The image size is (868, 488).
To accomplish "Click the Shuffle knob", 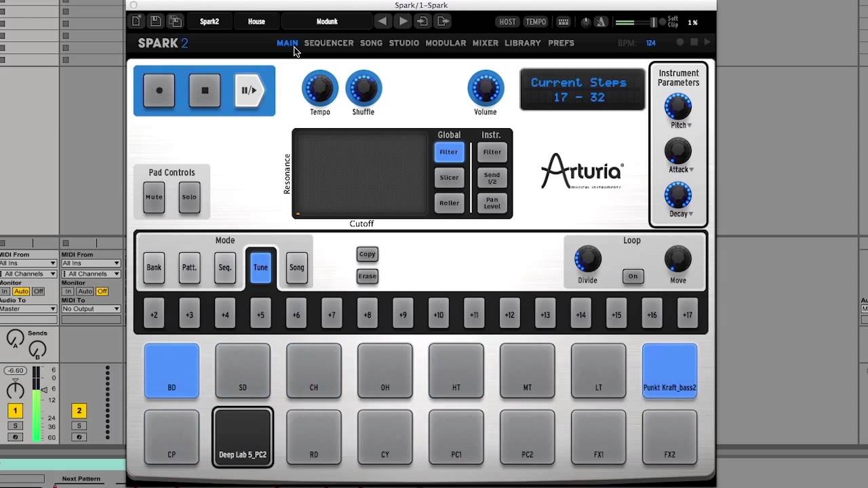I will tap(363, 88).
